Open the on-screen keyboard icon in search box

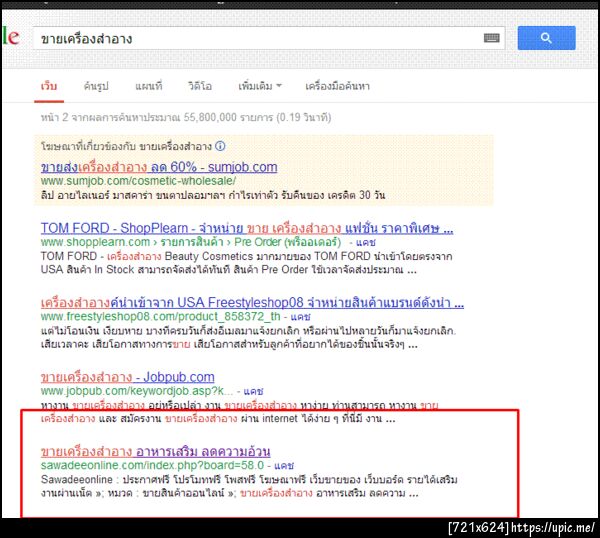(x=492, y=38)
